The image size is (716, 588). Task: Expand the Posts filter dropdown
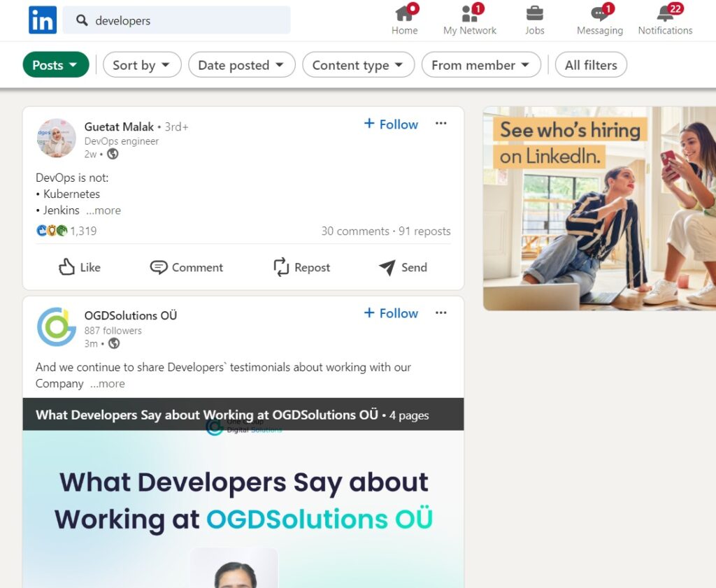pyautogui.click(x=56, y=65)
